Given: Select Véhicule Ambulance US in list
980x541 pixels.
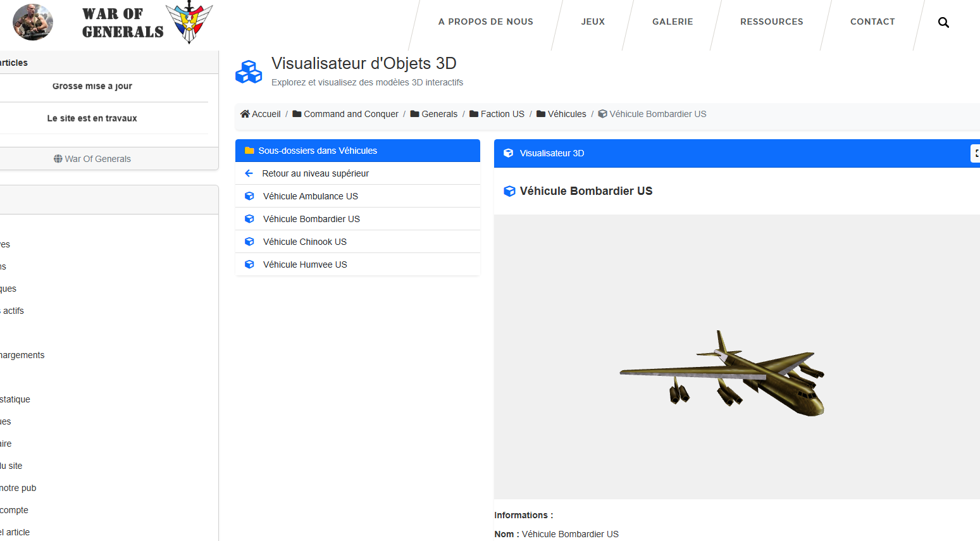Looking at the screenshot, I should point(357,196).
